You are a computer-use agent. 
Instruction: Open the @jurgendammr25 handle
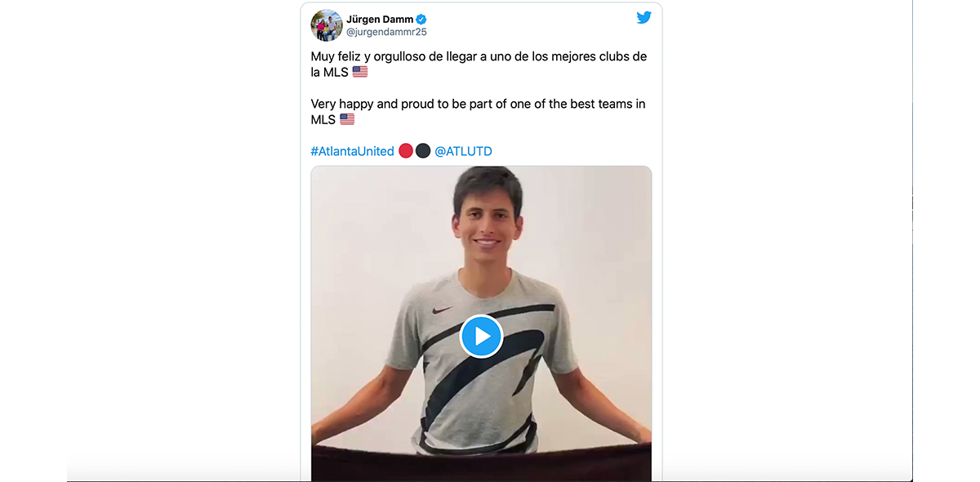[386, 32]
